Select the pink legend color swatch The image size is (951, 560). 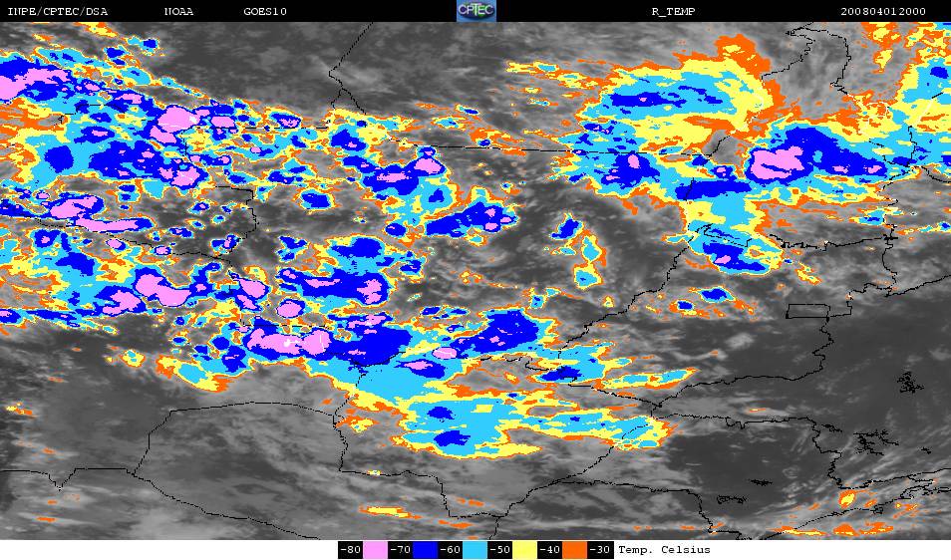pyautogui.click(x=376, y=550)
